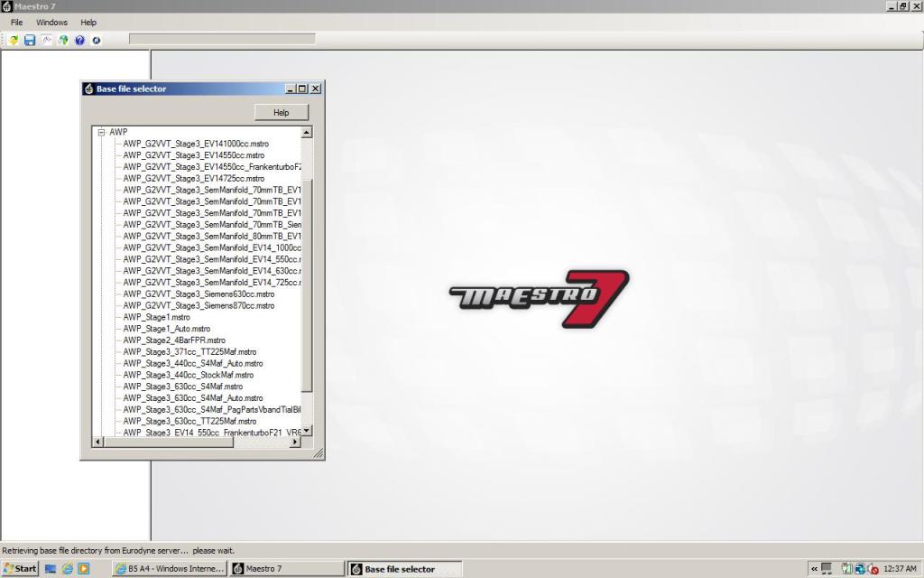Select AWP_G2VVT_Stage3_SemManifold_EV14_725cc file
The image size is (924, 578).
click(211, 283)
